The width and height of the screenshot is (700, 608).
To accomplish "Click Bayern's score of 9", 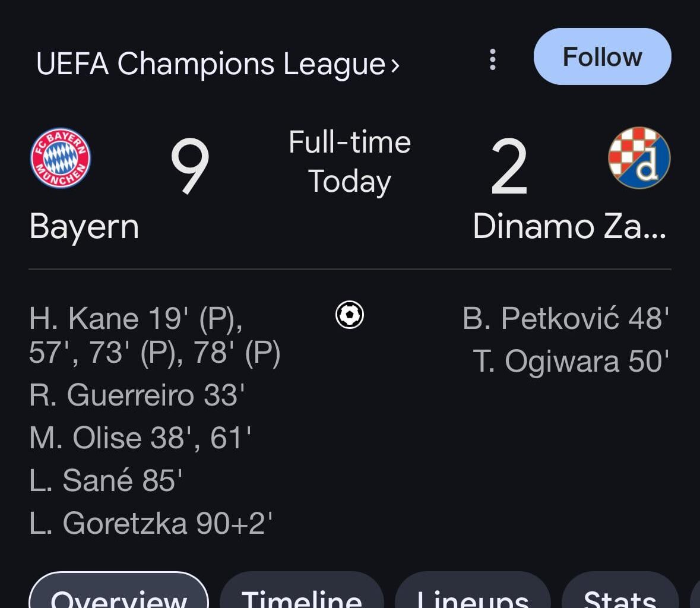I will pos(190,167).
